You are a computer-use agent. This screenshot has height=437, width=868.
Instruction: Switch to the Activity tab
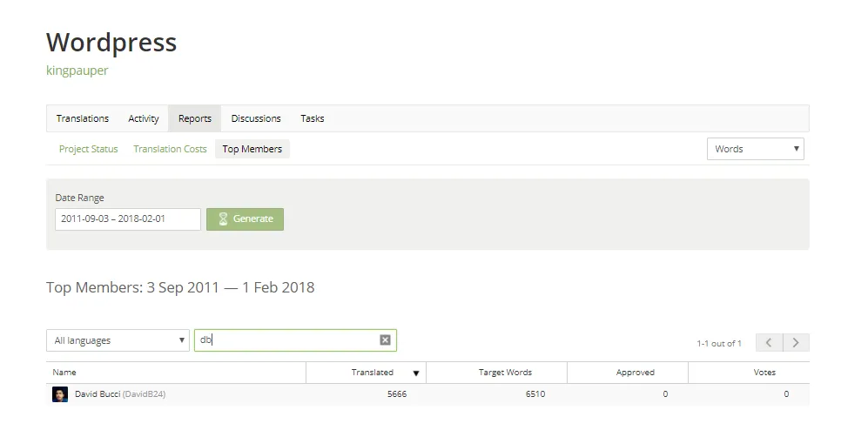[x=144, y=118]
